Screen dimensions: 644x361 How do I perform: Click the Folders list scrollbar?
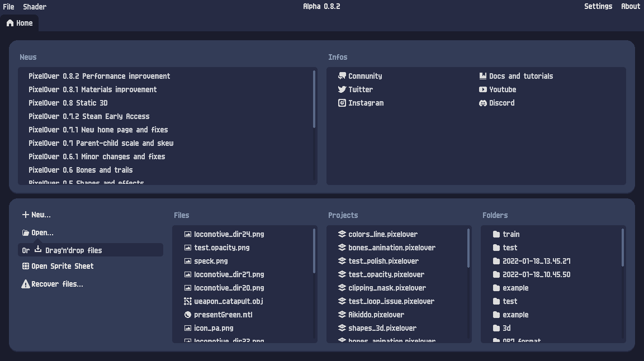623,247
